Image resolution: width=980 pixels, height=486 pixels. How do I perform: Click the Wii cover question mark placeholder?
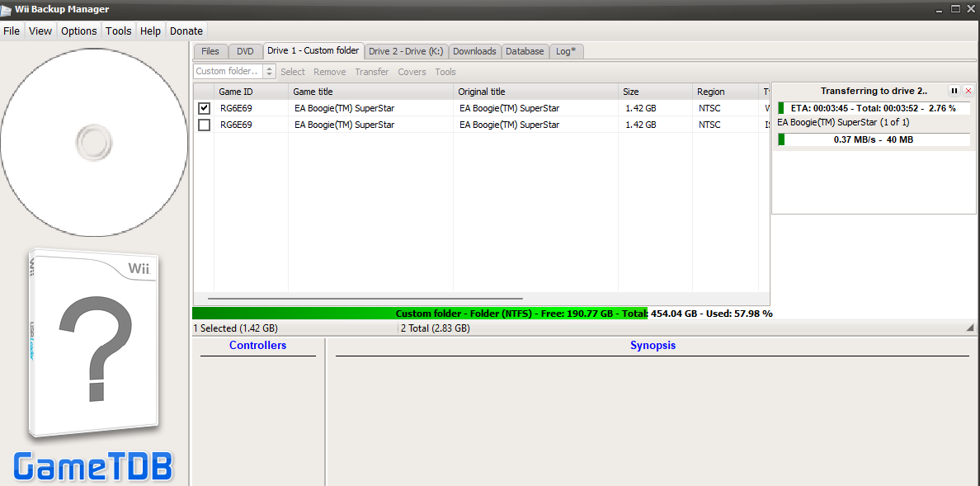(x=94, y=347)
